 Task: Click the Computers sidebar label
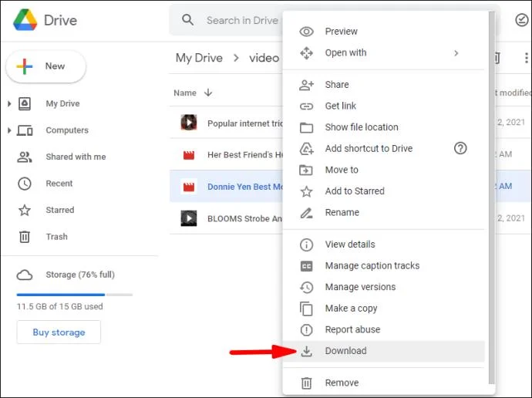point(67,130)
